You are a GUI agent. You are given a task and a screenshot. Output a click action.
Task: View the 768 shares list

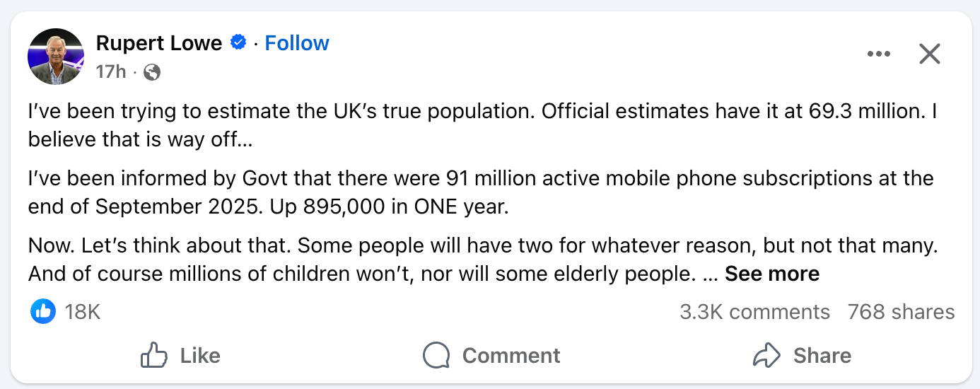(901, 312)
